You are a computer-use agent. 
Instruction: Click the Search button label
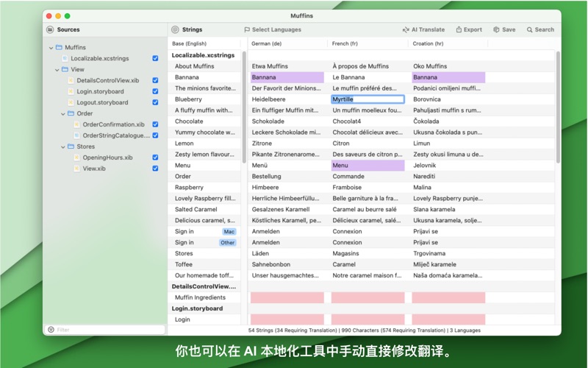(544, 29)
